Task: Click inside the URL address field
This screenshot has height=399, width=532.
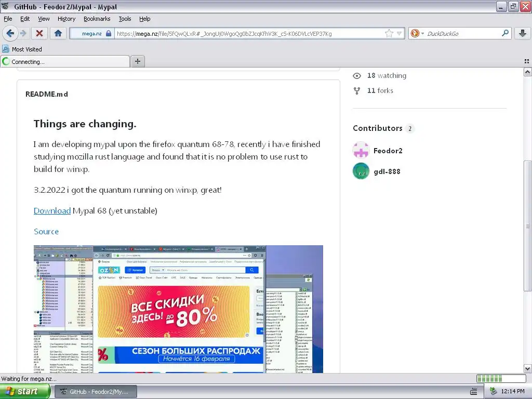Action: pyautogui.click(x=249, y=33)
